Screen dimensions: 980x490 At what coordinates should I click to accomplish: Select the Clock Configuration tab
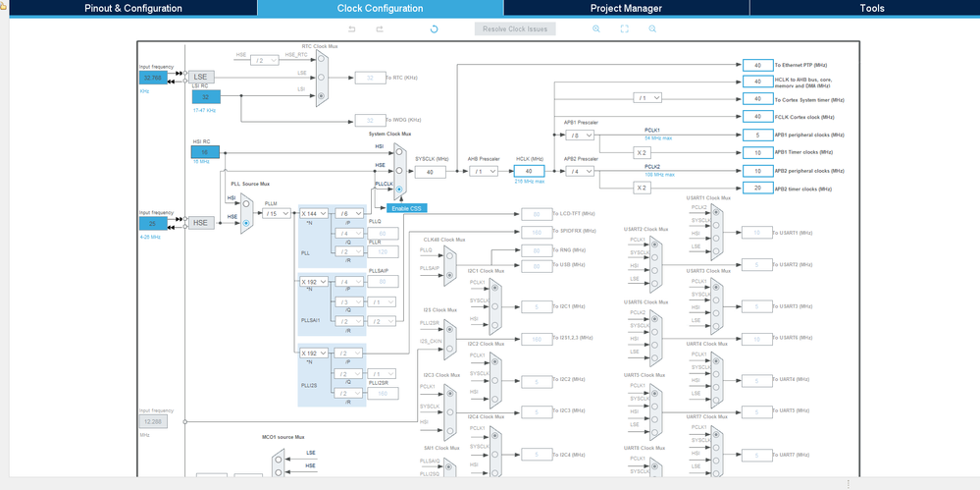380,8
